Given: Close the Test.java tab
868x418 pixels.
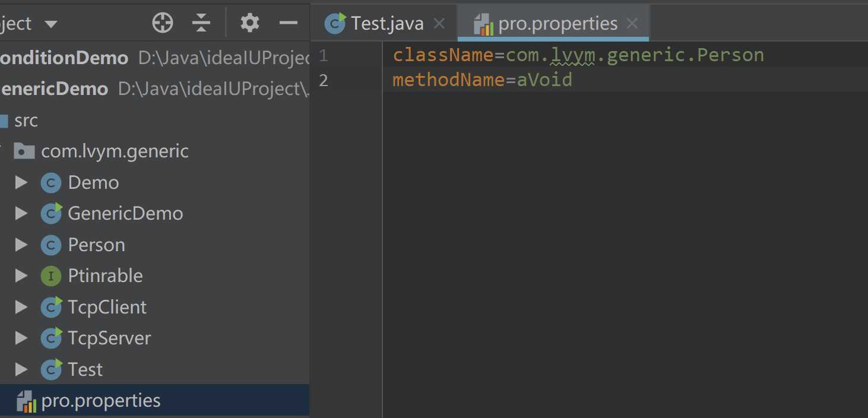Looking at the screenshot, I should [439, 23].
